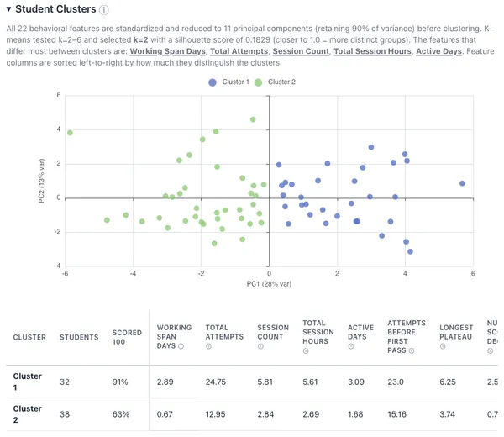Open the Session Count feature link

(301, 51)
